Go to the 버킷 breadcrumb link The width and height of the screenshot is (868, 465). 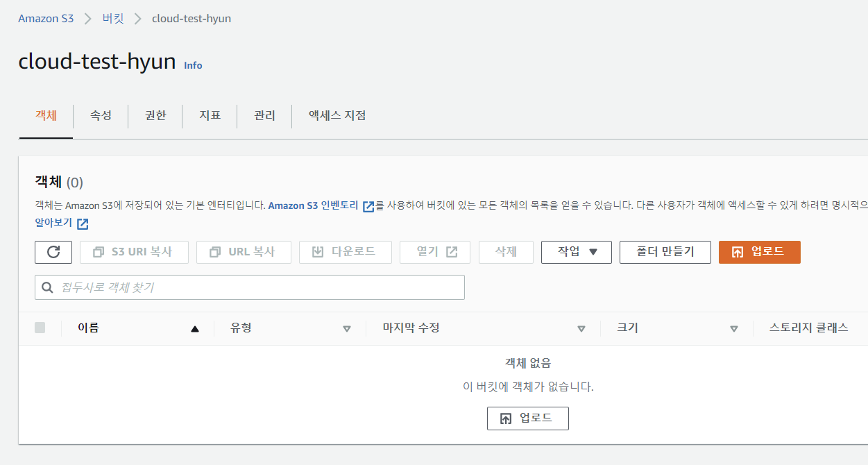click(113, 19)
